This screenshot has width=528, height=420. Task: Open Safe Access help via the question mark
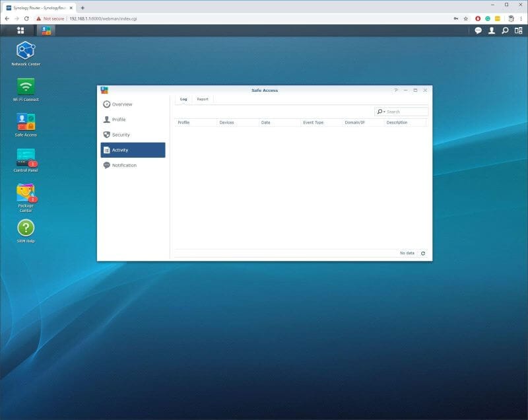point(395,90)
